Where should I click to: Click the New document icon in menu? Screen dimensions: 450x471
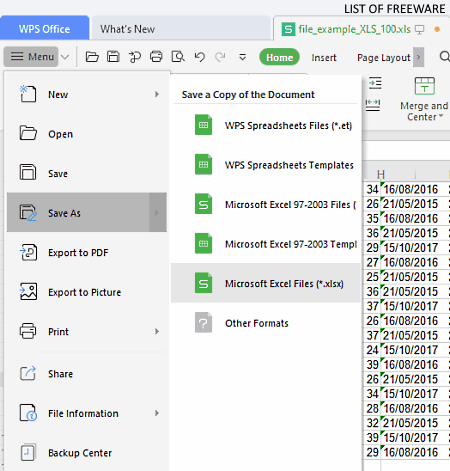point(28,94)
